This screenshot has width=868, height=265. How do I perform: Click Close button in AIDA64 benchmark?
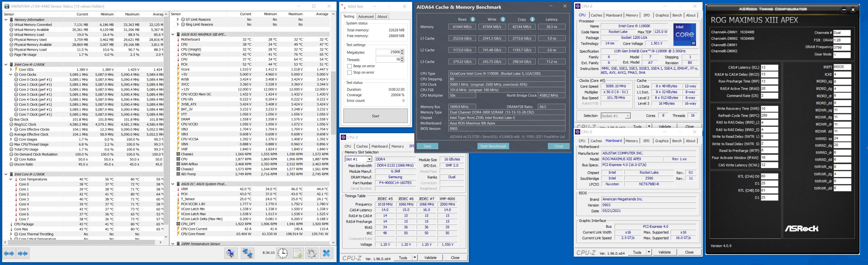[558, 146]
